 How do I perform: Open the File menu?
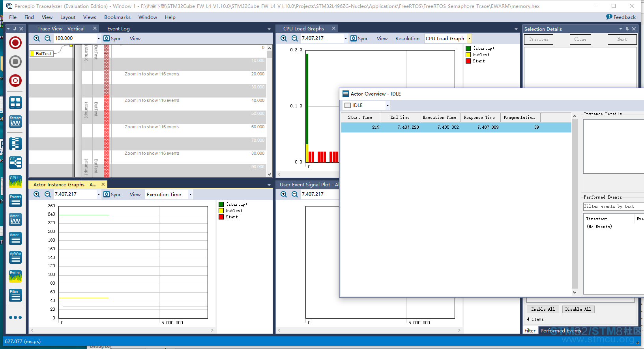[13, 17]
